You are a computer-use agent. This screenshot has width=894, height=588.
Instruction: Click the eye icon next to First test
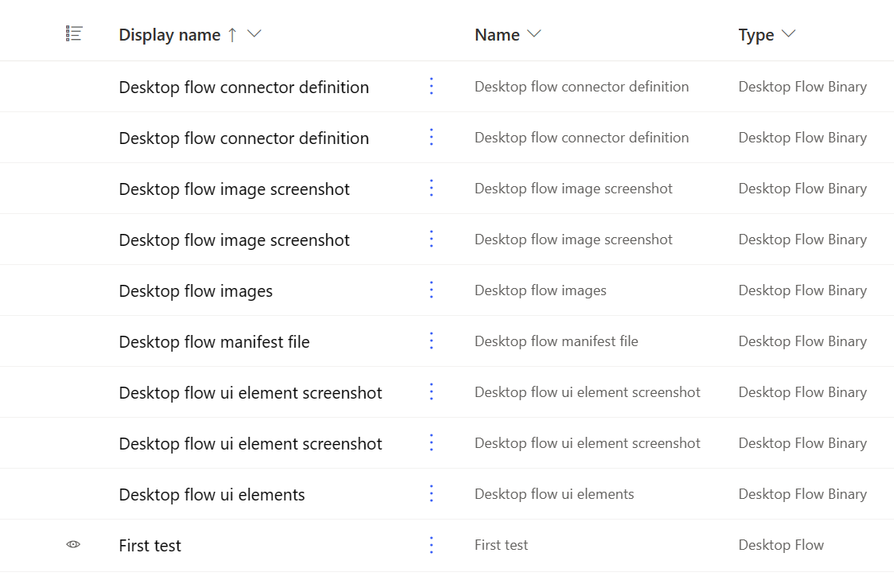[73, 544]
